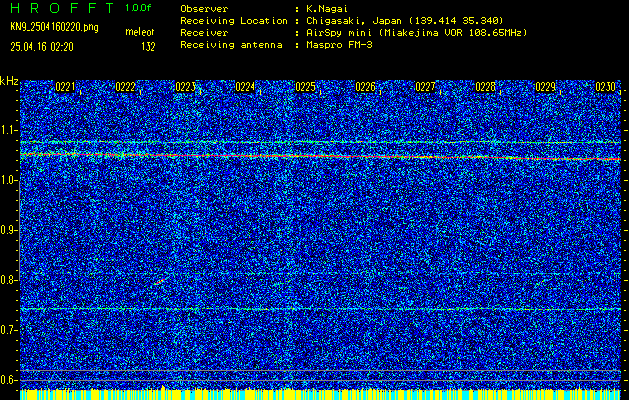
Task: Click the file name KN9_2504160220.png
Action: (x=54, y=27)
